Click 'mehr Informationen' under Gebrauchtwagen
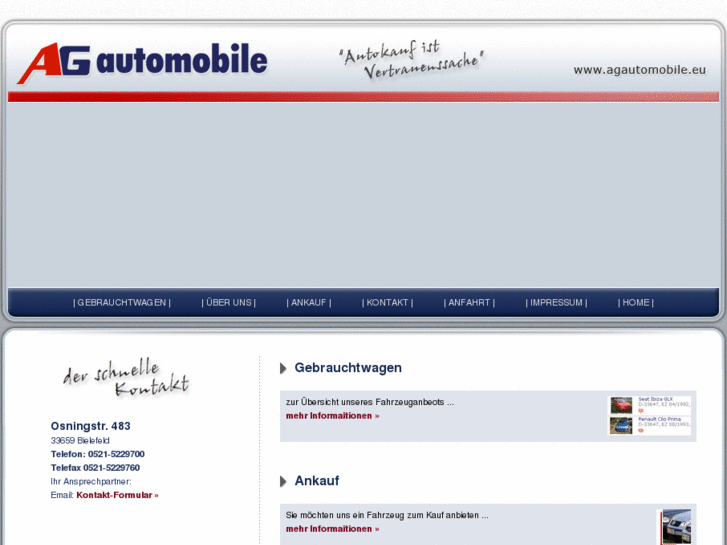The height and width of the screenshot is (545, 727). [332, 416]
